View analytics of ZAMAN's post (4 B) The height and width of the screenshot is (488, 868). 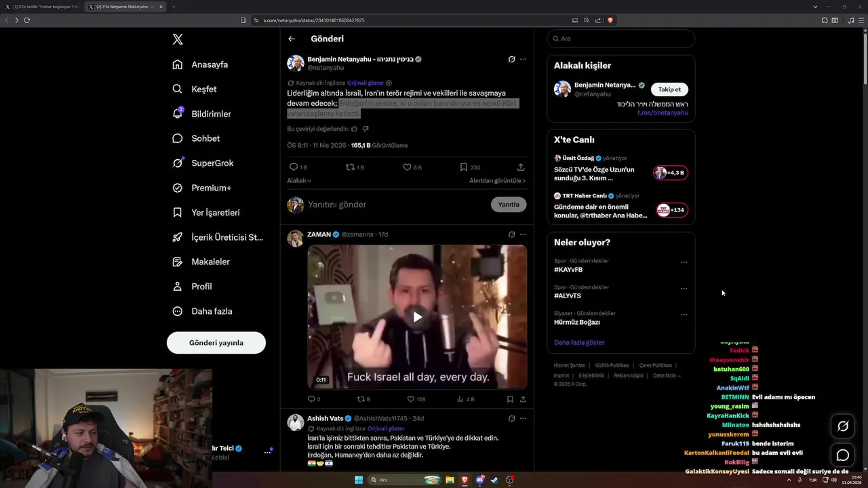point(466,399)
